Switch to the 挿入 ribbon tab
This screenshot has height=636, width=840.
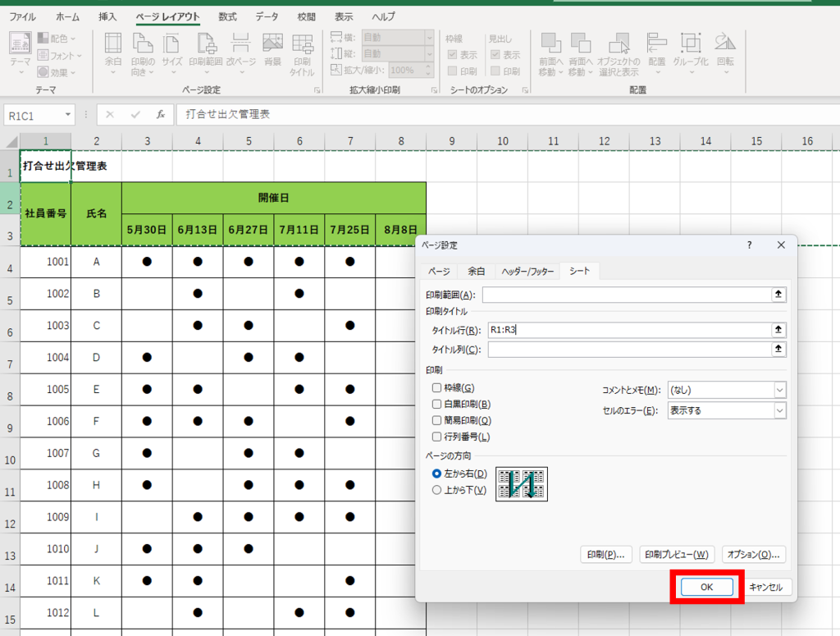point(107,16)
